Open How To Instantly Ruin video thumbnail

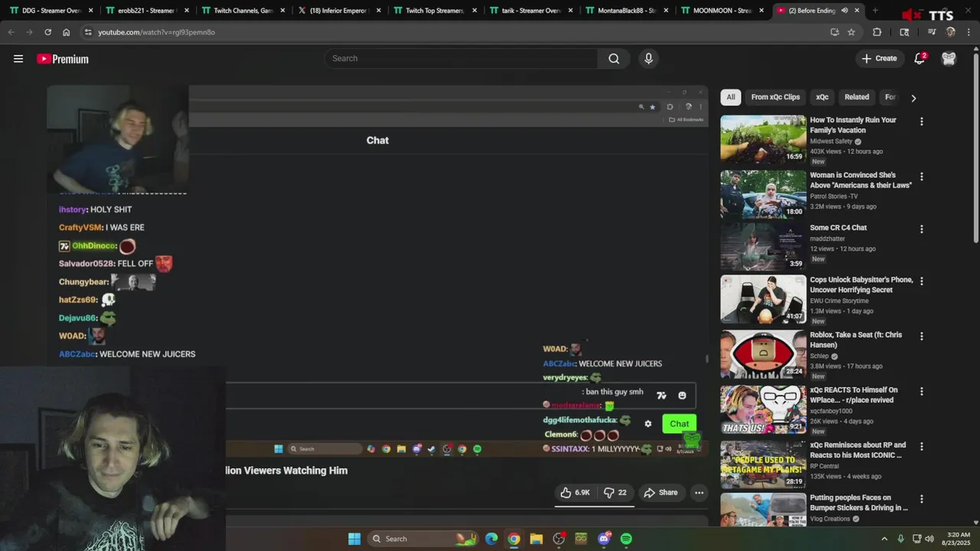[x=763, y=139]
